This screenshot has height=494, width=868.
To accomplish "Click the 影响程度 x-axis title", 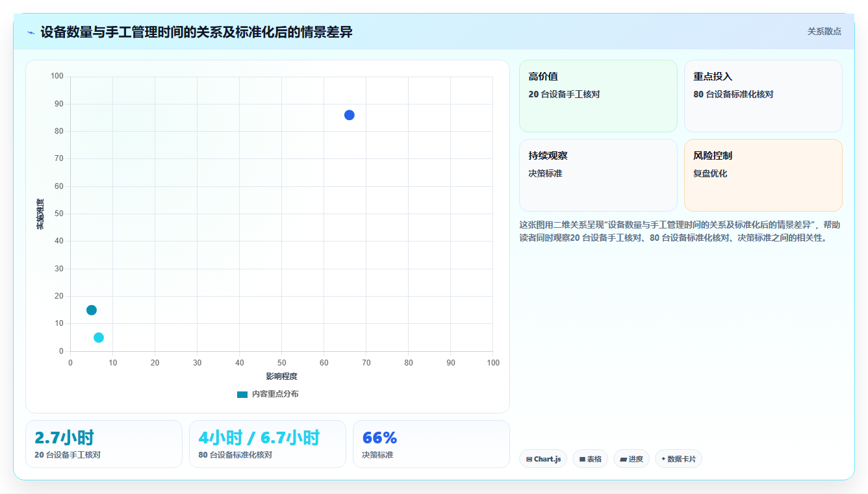I will tap(281, 377).
